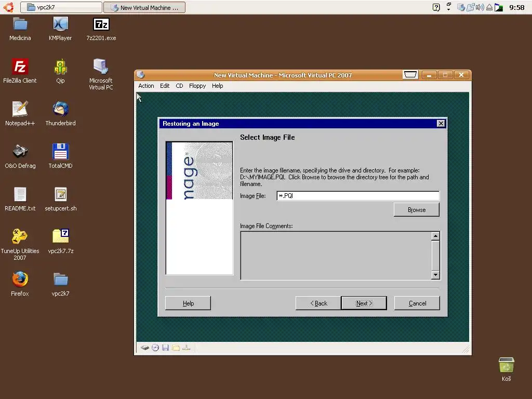Click the Ubuntu logo main menu button
The height and width of the screenshot is (399, 532).
(8, 7)
